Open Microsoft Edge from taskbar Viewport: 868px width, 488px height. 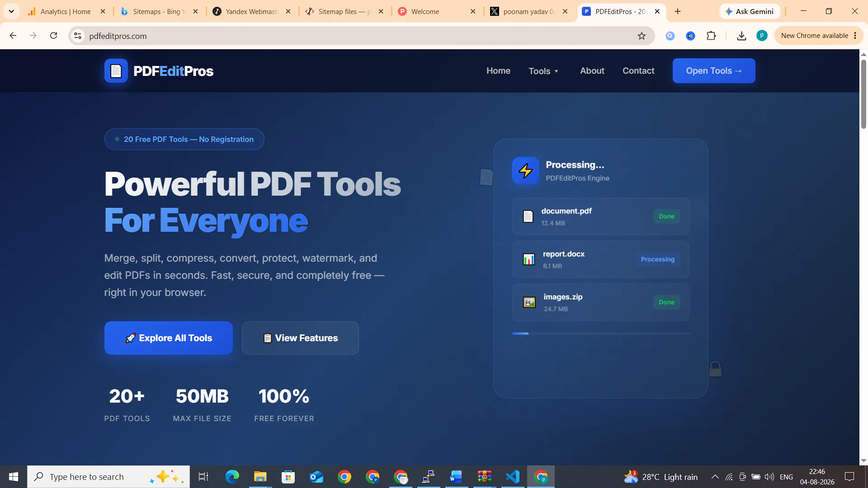[x=232, y=477]
